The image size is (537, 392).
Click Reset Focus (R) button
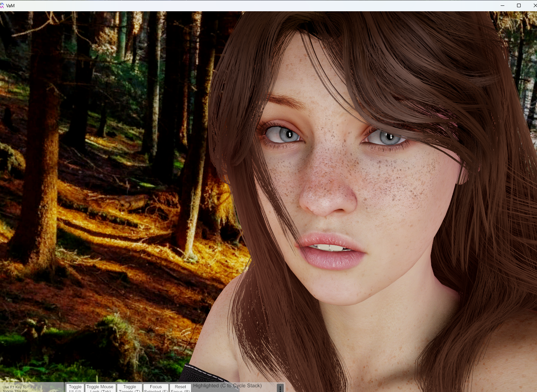(180, 388)
